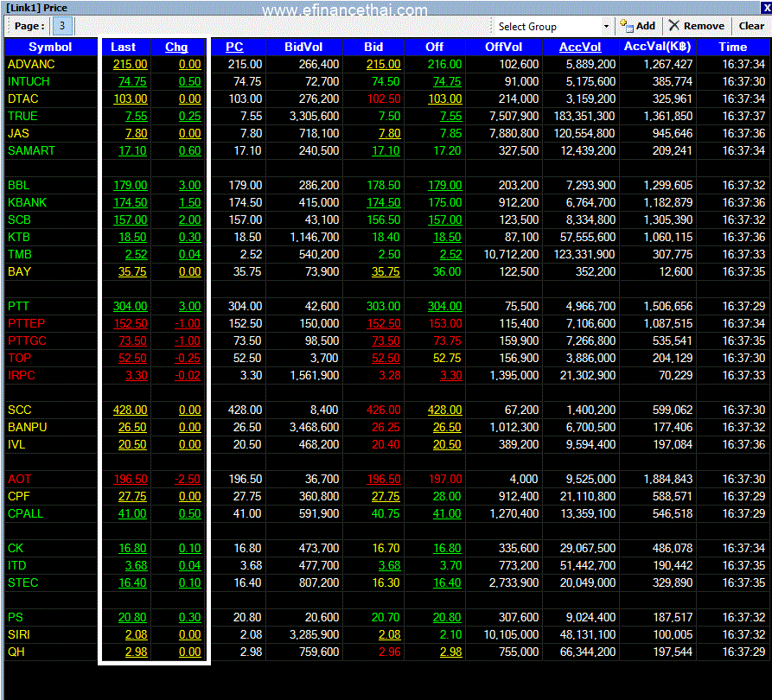
Task: Select the SAMART symbol
Action: point(31,150)
